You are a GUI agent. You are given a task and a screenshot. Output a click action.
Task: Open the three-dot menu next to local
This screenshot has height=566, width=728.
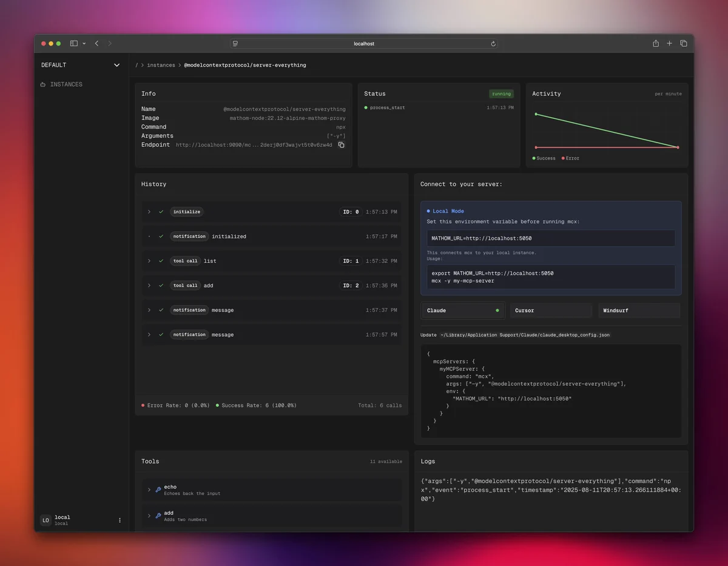click(x=120, y=520)
